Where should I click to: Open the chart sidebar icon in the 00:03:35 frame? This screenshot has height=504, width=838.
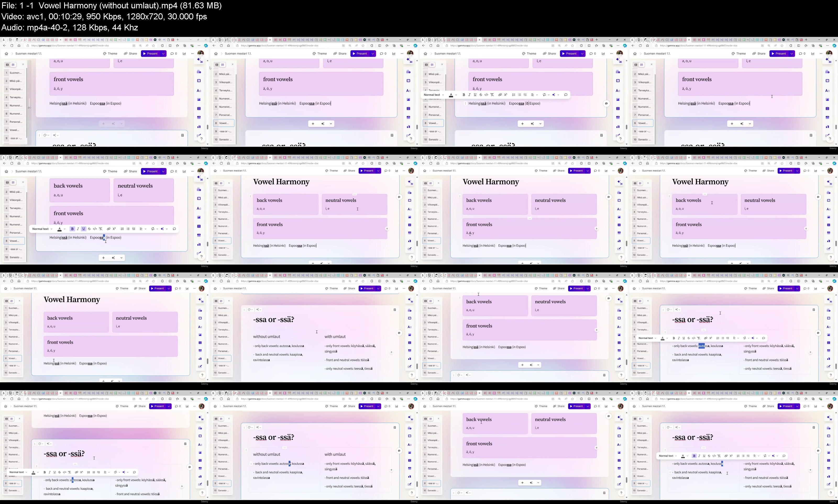click(619, 241)
